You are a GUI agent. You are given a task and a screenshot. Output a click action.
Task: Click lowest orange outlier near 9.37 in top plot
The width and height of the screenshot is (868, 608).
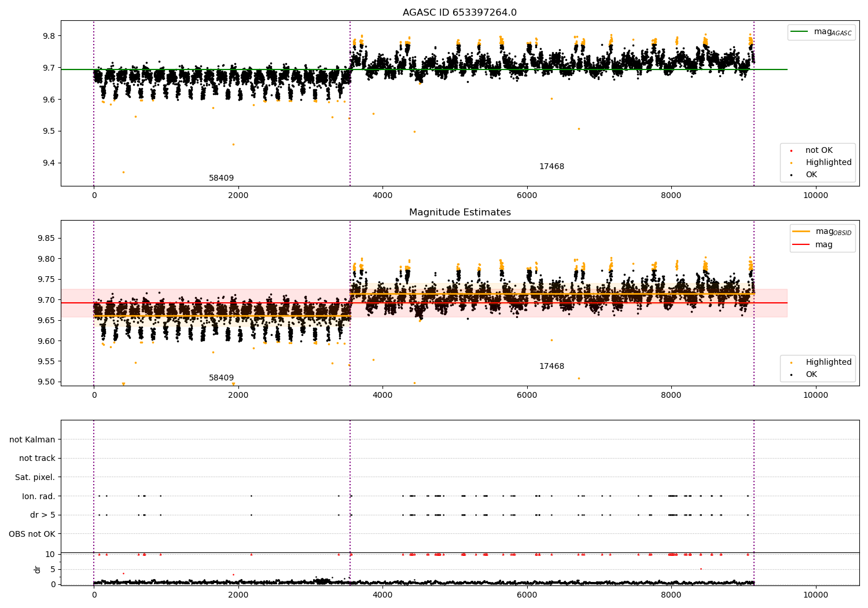123,172
